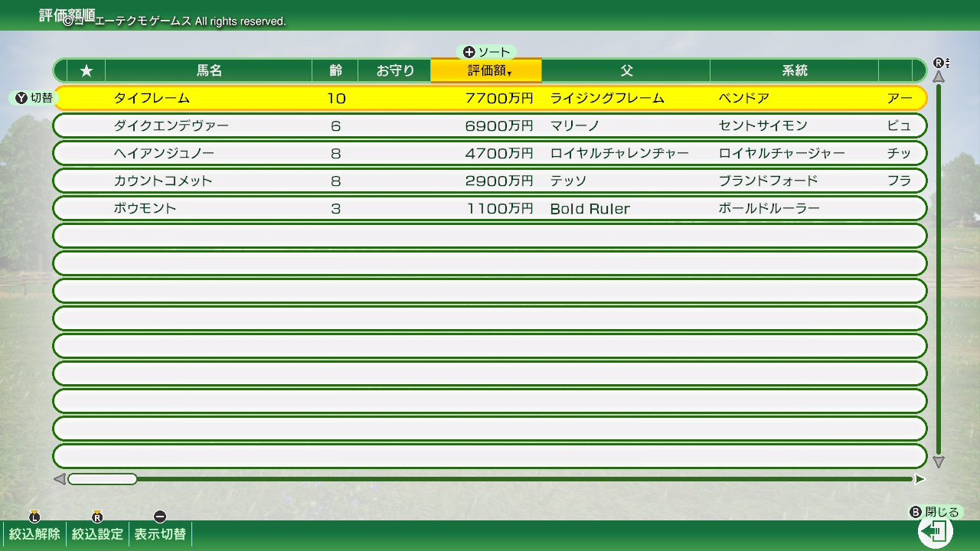This screenshot has width=980, height=551.
Task: Click the horizontal scroll left arrow
Action: tap(60, 479)
